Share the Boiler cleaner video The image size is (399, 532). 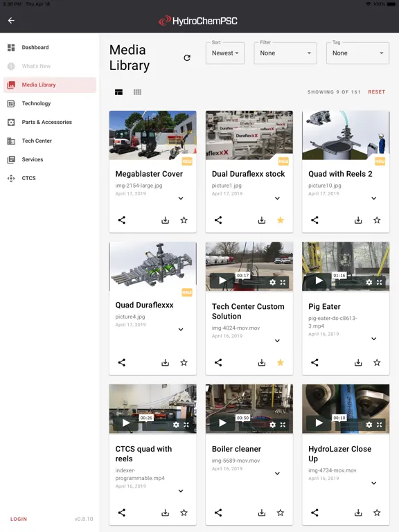pyautogui.click(x=218, y=513)
